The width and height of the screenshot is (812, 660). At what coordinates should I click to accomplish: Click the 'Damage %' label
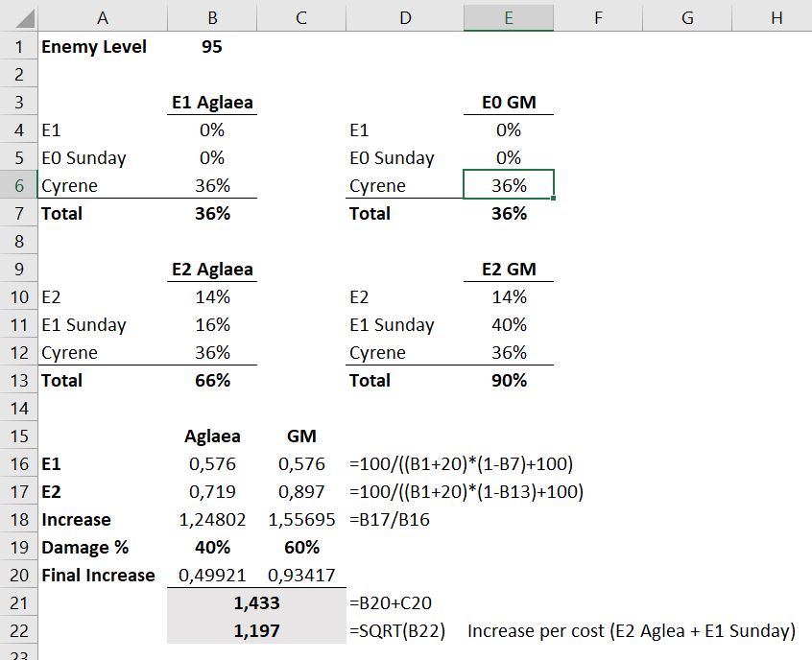(84, 547)
